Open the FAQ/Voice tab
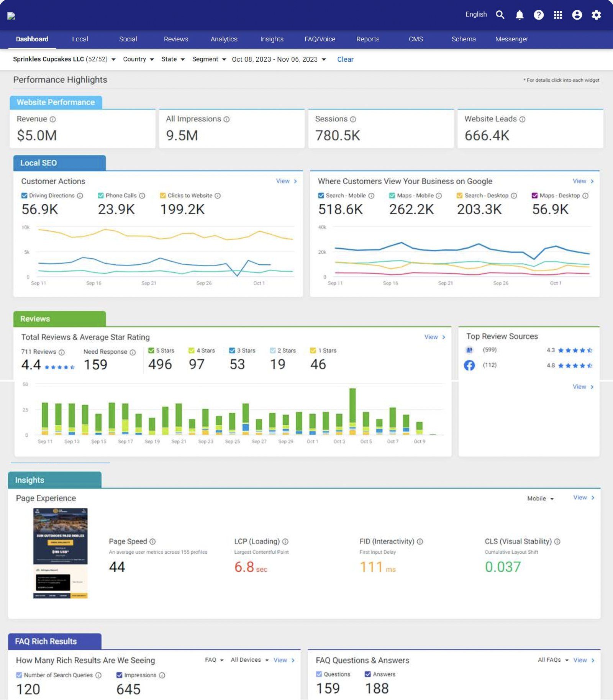The width and height of the screenshot is (613, 700). (320, 39)
